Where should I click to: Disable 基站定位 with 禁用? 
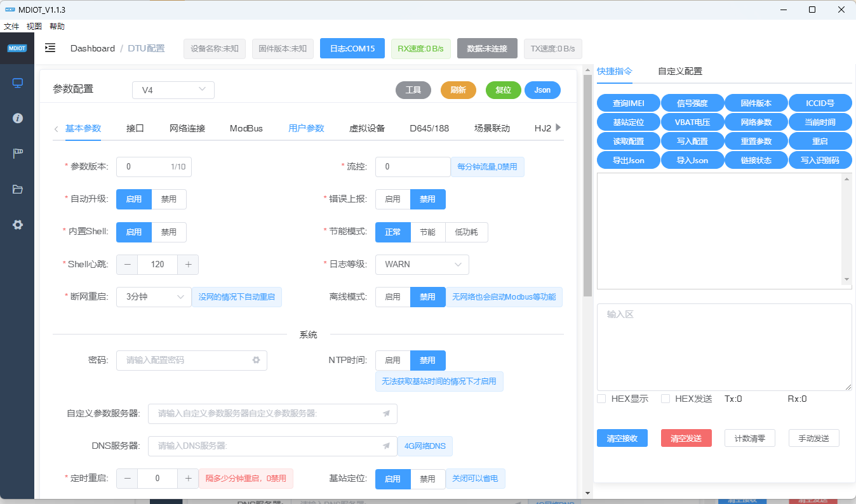(428, 479)
